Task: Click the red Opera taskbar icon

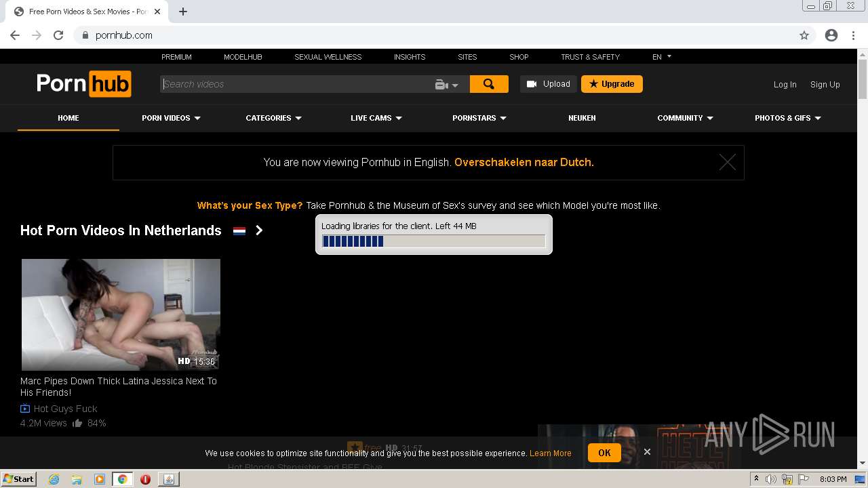Action: 145,479
